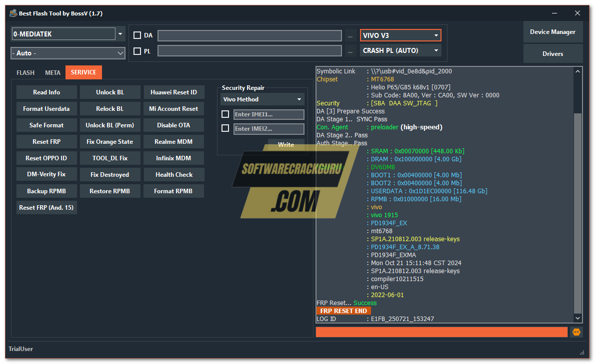
Task: Expand the Auto selection dropdown
Action: pyautogui.click(x=68, y=53)
